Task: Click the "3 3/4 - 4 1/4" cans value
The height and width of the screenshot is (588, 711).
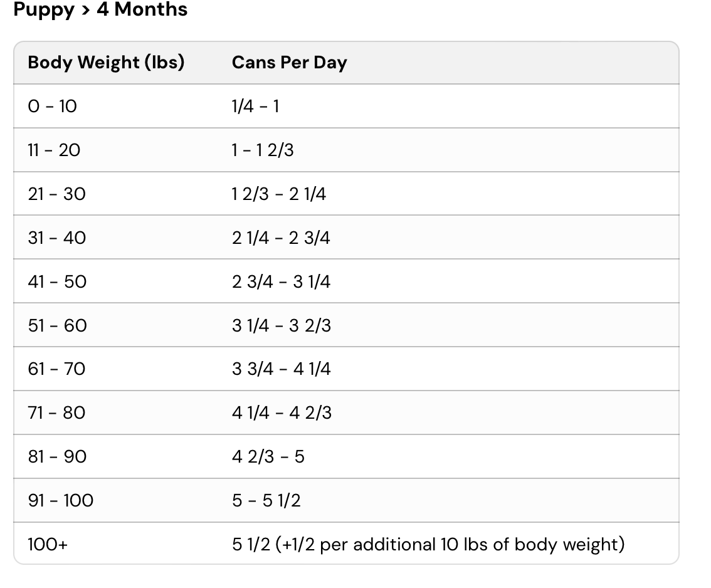Action: click(281, 369)
